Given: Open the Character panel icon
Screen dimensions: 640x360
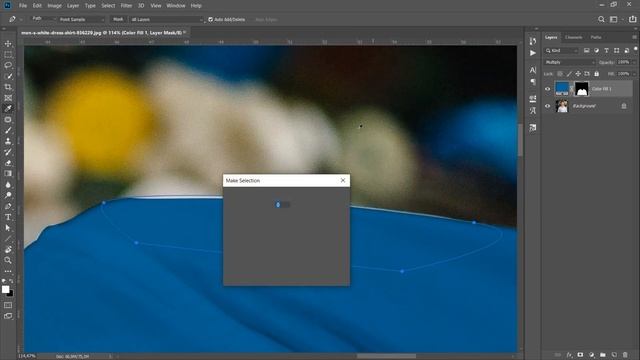Looking at the screenshot, I should 533,70.
